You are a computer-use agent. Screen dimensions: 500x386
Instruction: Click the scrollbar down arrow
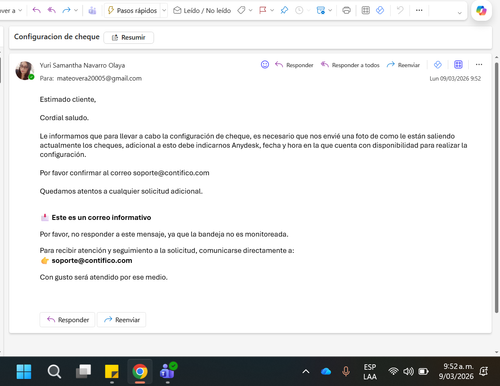pos(497,352)
